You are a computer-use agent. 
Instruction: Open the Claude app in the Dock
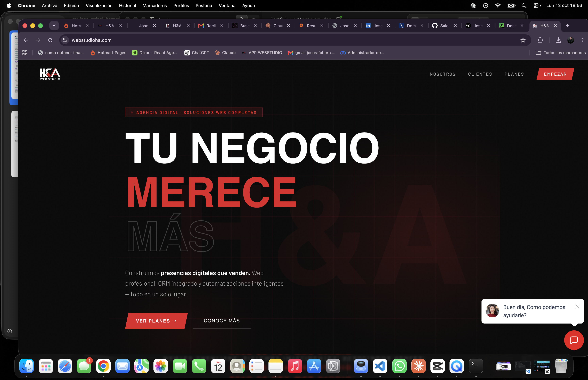point(418,366)
